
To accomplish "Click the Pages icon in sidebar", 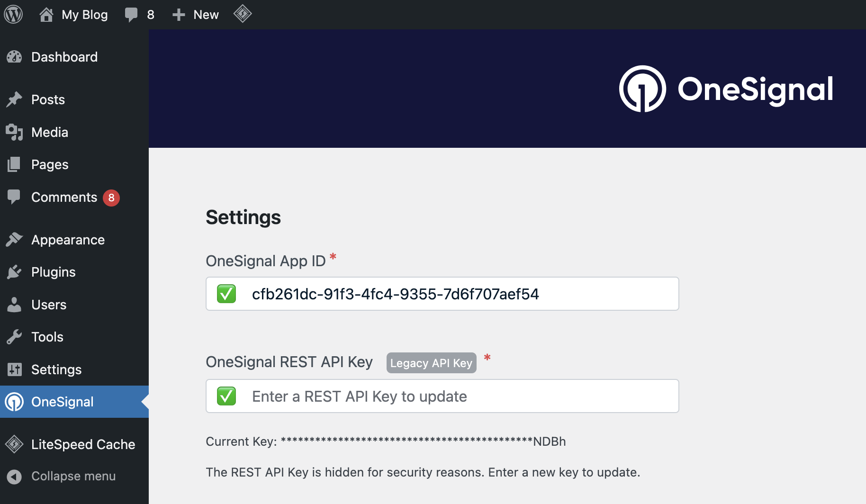I will [14, 164].
